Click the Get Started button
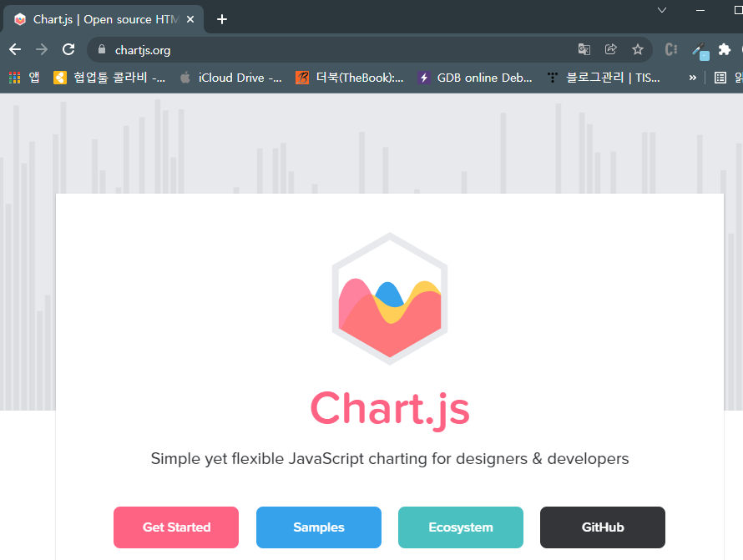Viewport: 743px width, 560px height. pyautogui.click(x=176, y=527)
